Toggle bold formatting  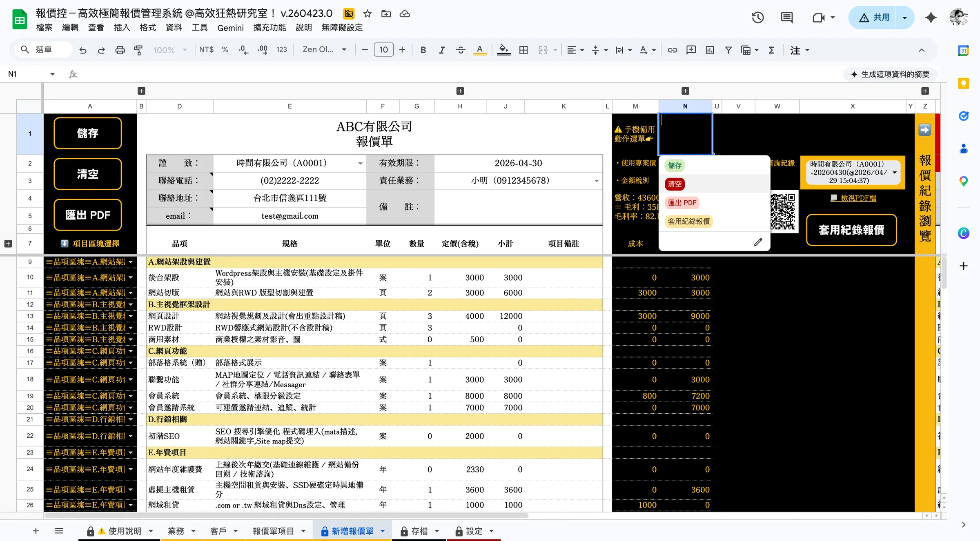pos(423,50)
